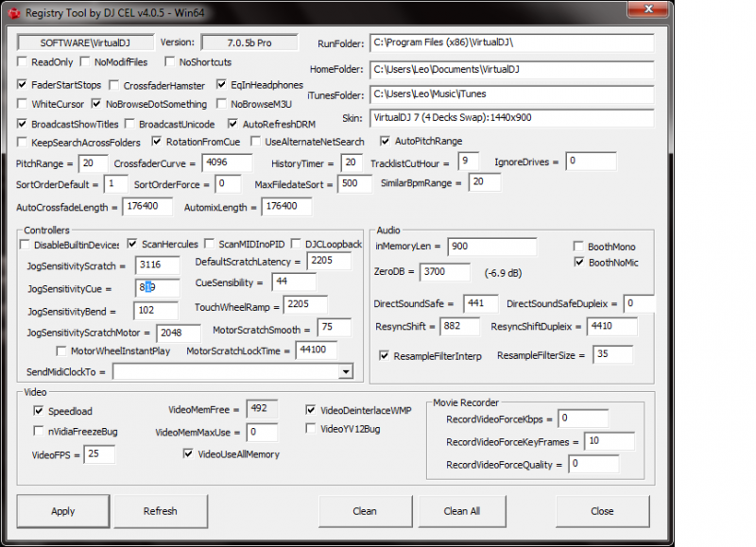The width and height of the screenshot is (756, 547).
Task: Enable UseAlternateNetSearch checkbox
Action: pos(255,141)
